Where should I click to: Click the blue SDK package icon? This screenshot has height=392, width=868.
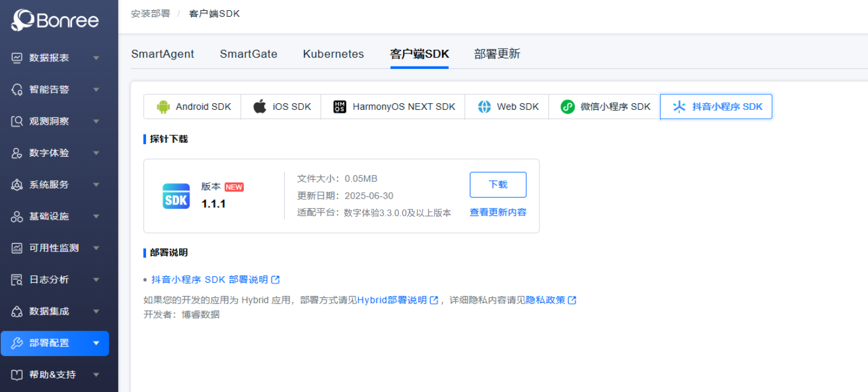(176, 196)
